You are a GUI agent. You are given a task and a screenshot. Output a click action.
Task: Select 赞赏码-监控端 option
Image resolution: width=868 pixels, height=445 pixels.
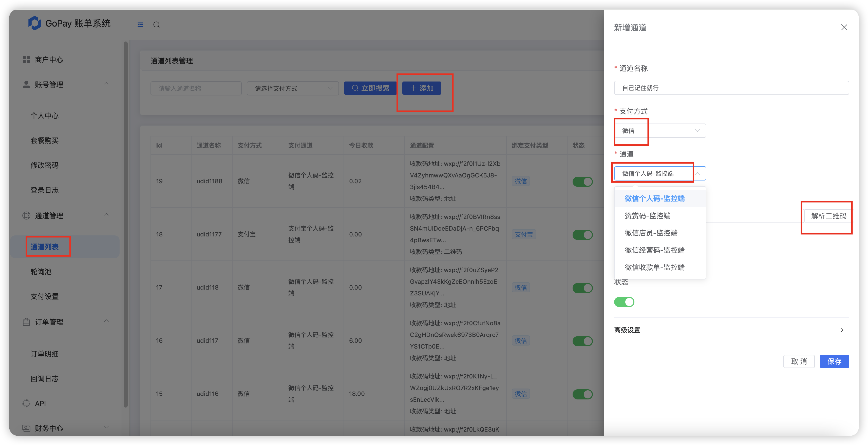(x=660, y=215)
